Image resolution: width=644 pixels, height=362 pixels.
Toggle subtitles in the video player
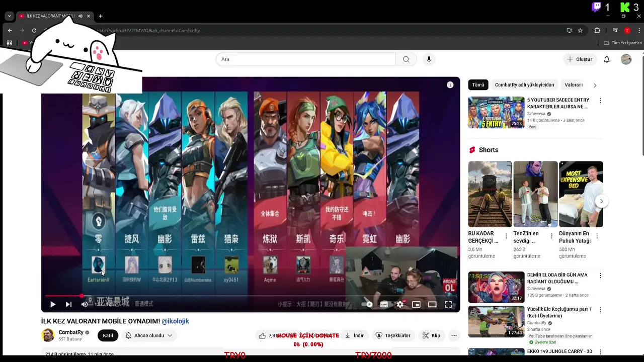(384, 304)
